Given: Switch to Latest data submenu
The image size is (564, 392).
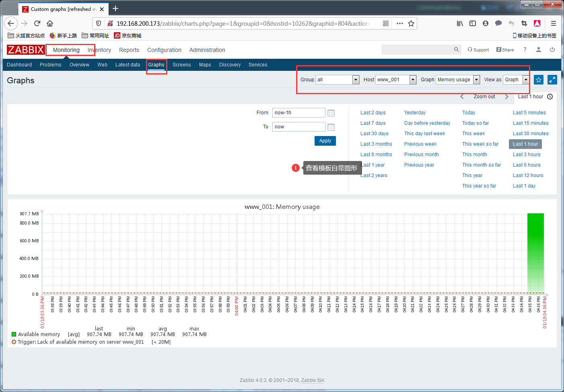Looking at the screenshot, I should pyautogui.click(x=128, y=65).
